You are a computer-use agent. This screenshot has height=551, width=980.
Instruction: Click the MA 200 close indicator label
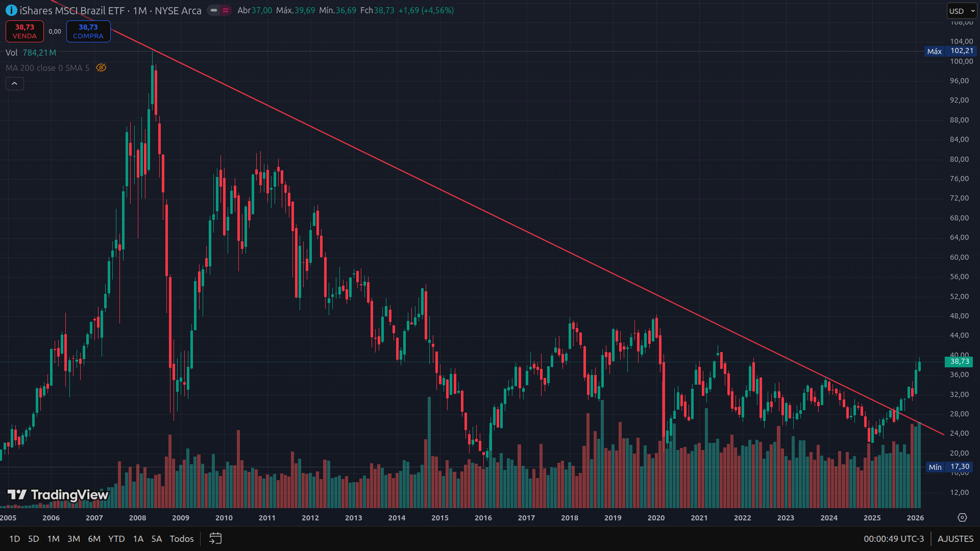[x=47, y=68]
